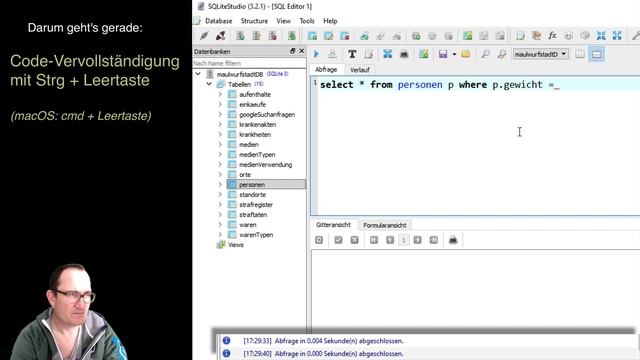The width and height of the screenshot is (640, 360).
Task: Click the Explain query icon
Action: pyautogui.click(x=333, y=54)
